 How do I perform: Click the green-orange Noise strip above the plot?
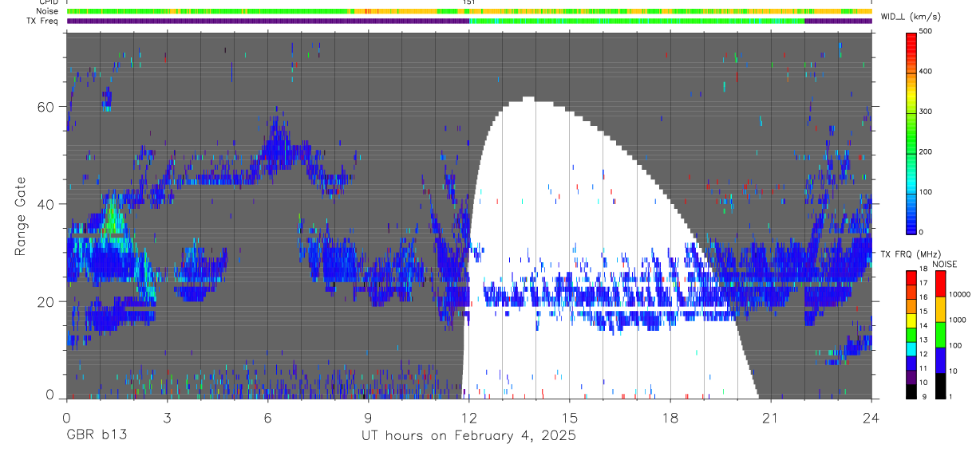469,11
